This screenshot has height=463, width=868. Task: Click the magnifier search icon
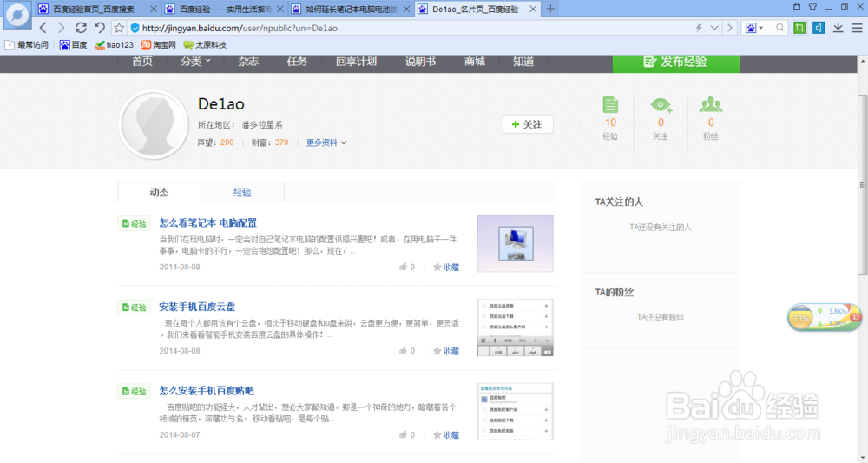780,28
